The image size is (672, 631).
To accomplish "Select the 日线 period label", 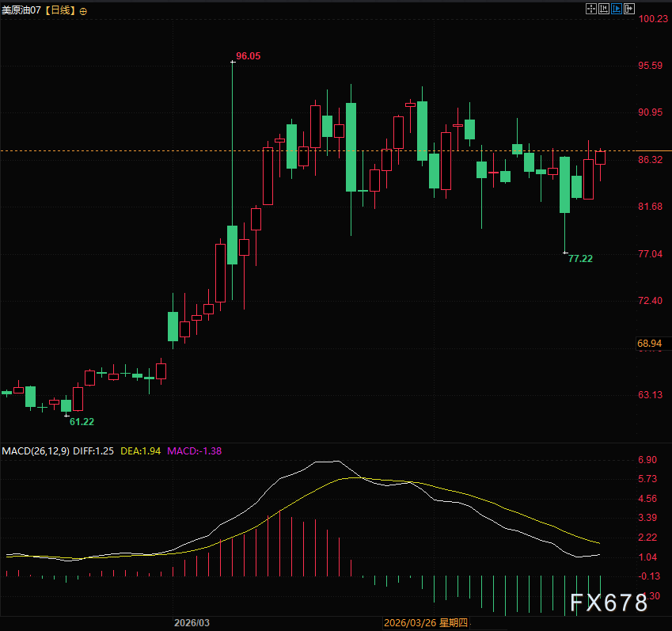I will coord(60,10).
